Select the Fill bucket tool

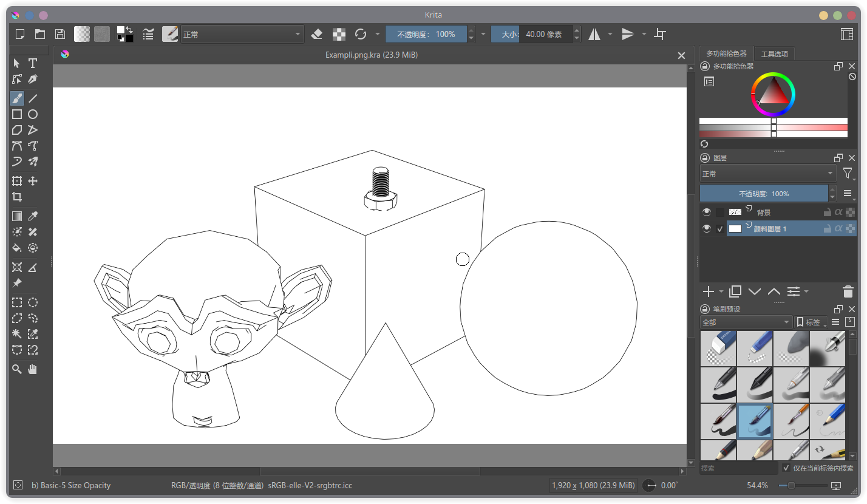click(17, 248)
